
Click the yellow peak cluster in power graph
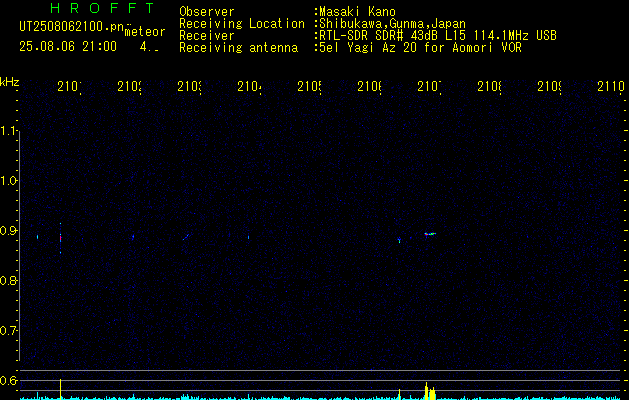click(x=430, y=391)
